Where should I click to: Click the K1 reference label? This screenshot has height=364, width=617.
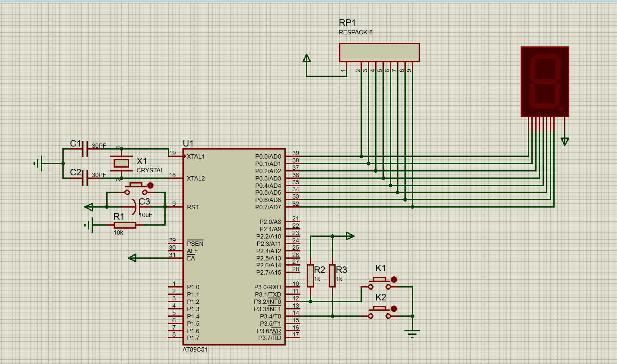pyautogui.click(x=381, y=268)
